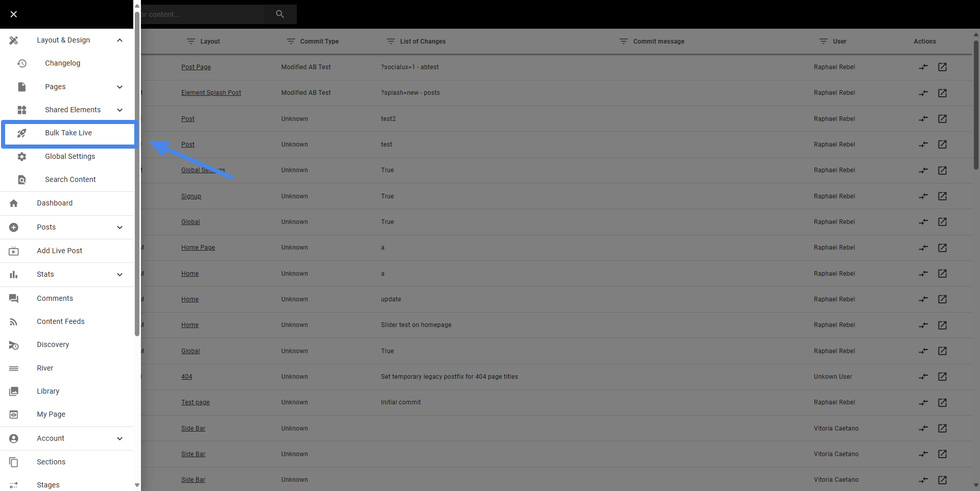980x491 pixels.
Task: Expand the Shared Elements submenu
Action: pos(120,110)
